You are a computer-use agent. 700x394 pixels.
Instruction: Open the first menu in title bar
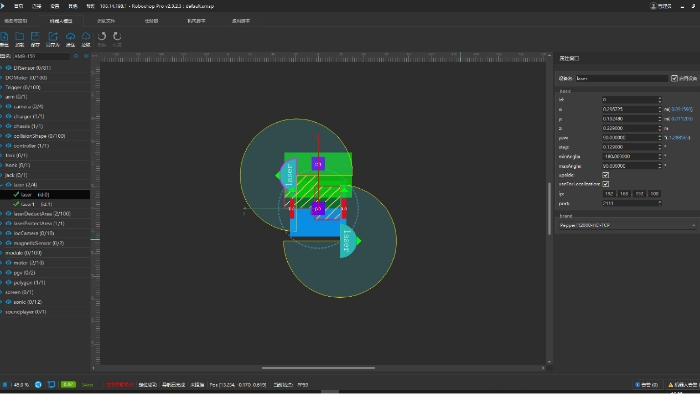click(x=18, y=6)
